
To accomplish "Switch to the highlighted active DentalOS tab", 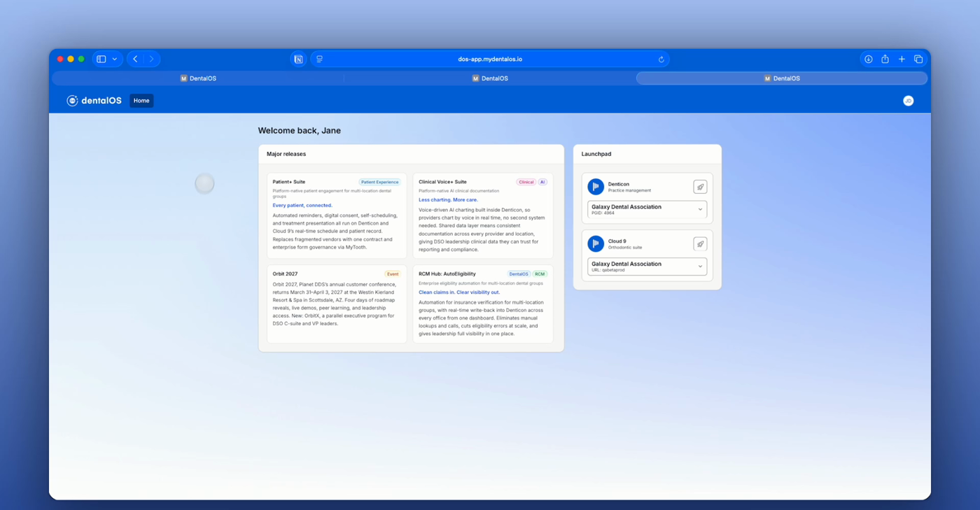I will pyautogui.click(x=781, y=78).
